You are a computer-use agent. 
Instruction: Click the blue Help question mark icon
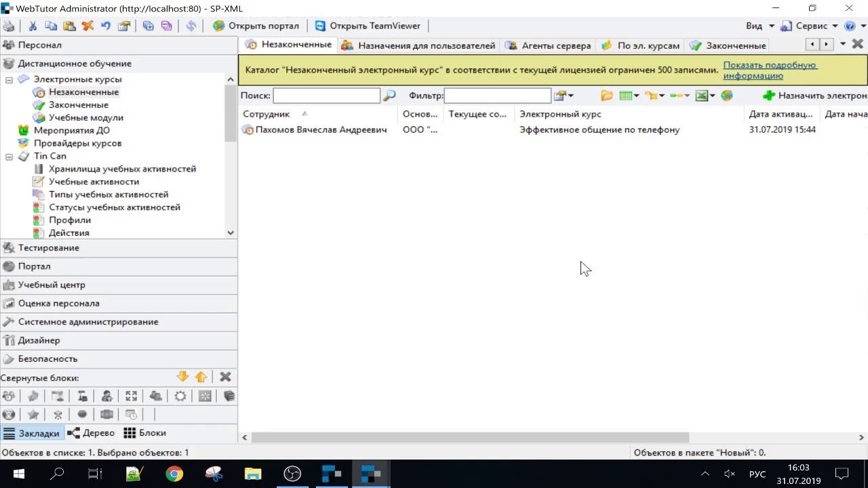pos(850,26)
